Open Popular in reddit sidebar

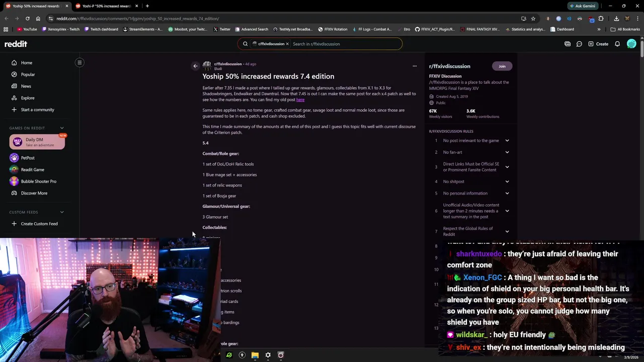(28, 74)
